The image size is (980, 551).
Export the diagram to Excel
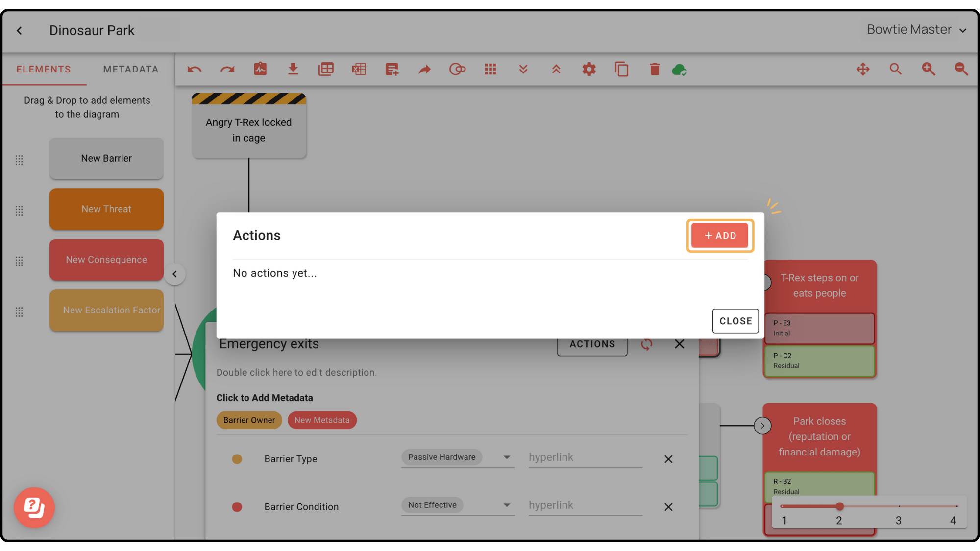point(359,69)
